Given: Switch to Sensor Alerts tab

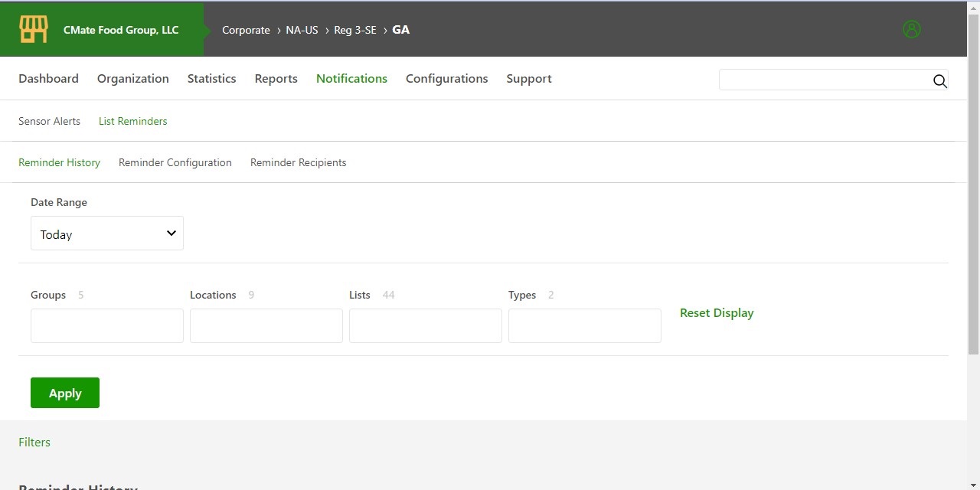Looking at the screenshot, I should point(49,121).
